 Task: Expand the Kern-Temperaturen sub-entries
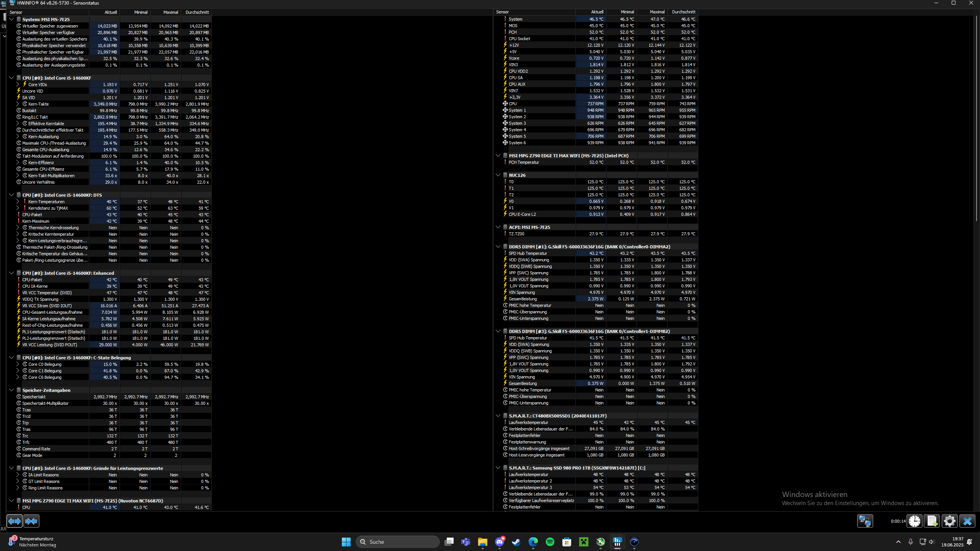click(x=18, y=201)
